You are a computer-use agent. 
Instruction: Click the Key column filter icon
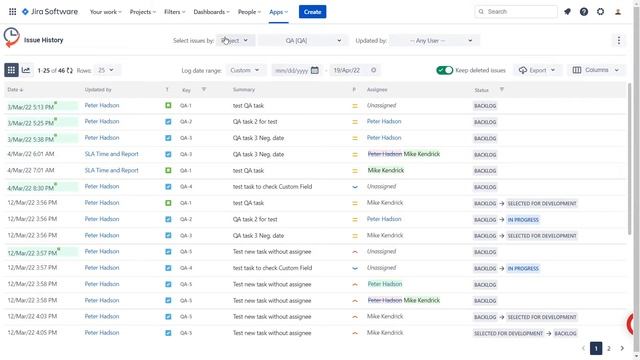204,89
